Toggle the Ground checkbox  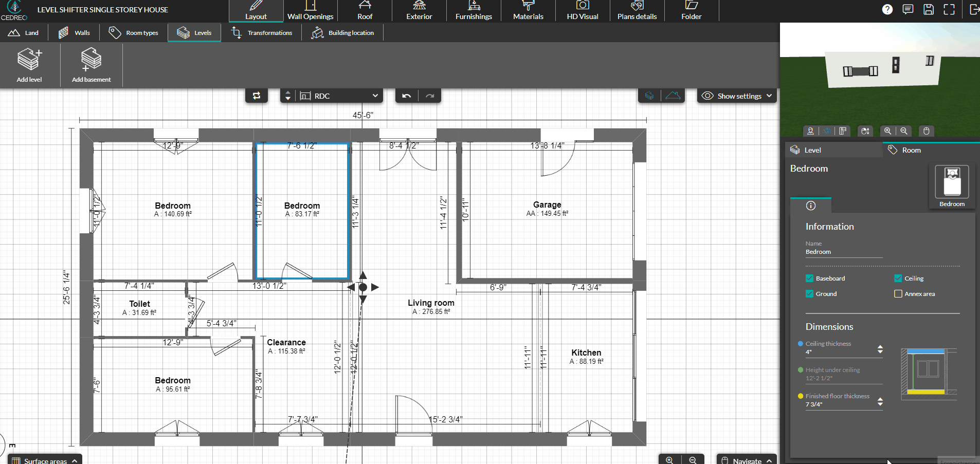810,294
